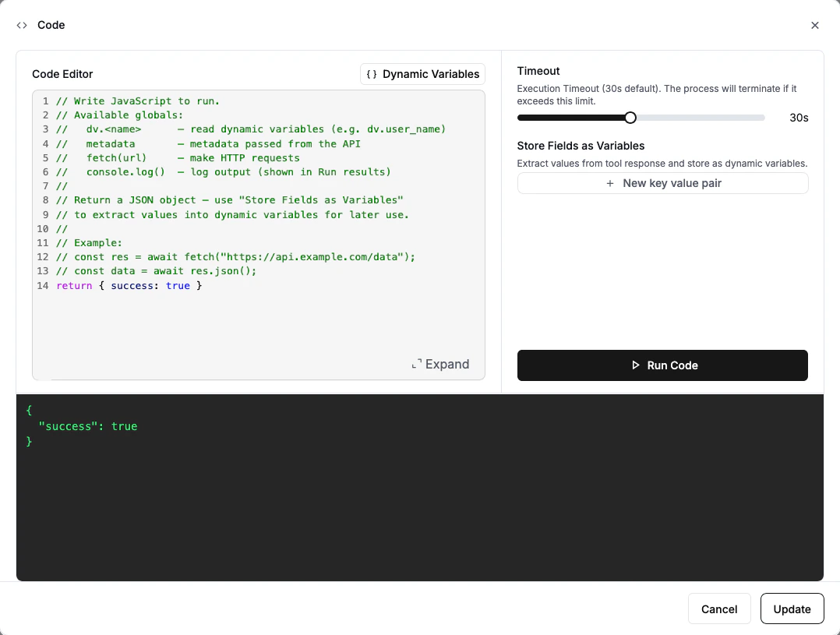Click the plus icon on New key value pair
Screen dimensions: 840x635
[609, 183]
